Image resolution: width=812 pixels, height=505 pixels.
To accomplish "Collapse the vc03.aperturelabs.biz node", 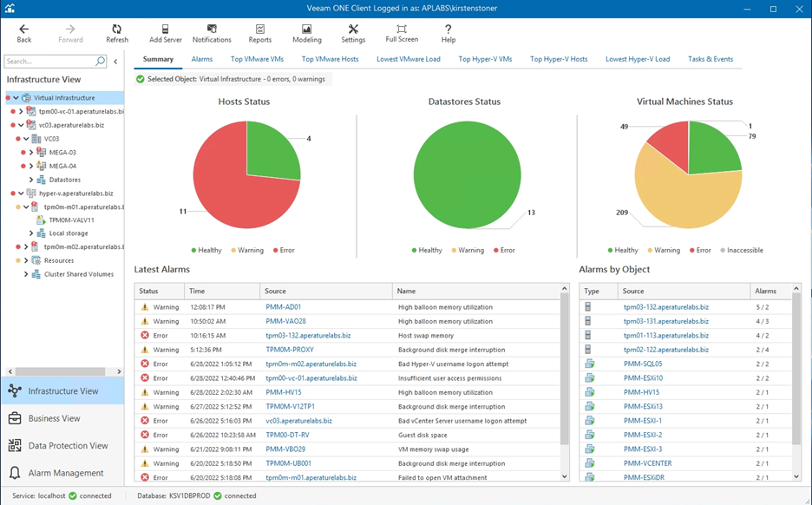I will [x=21, y=125].
